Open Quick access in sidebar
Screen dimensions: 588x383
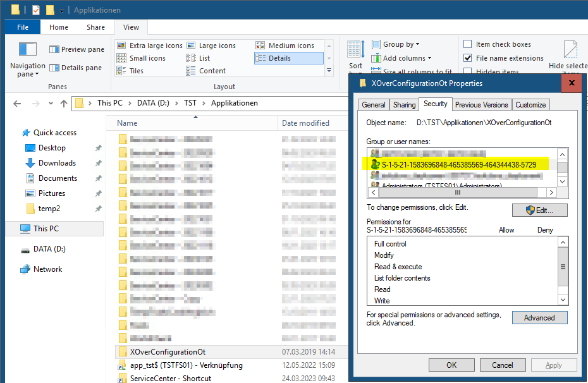coord(49,133)
